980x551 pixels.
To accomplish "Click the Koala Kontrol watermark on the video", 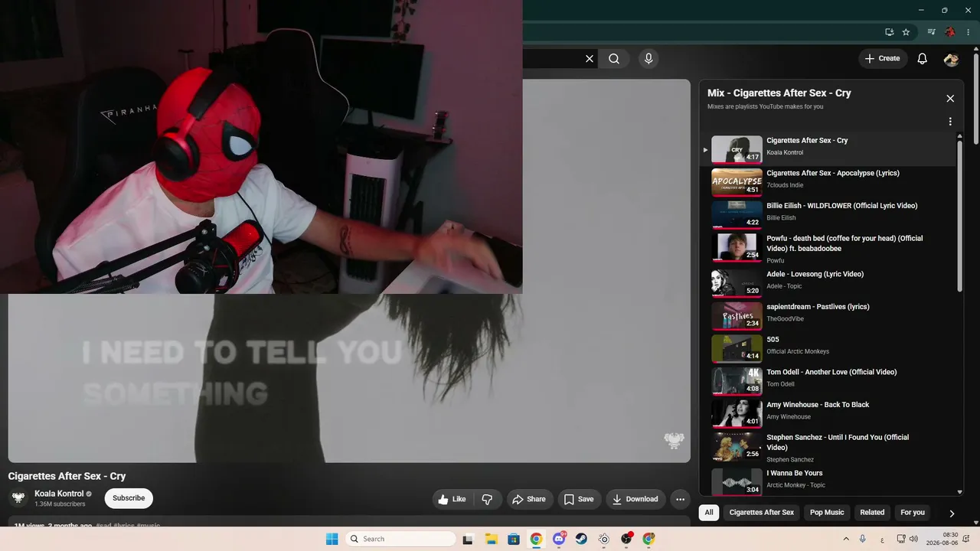I will click(x=674, y=440).
